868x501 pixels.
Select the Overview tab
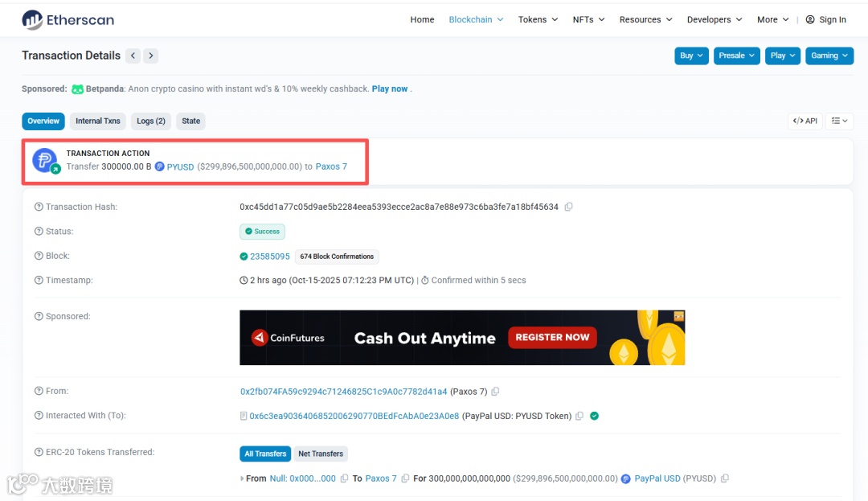click(43, 121)
